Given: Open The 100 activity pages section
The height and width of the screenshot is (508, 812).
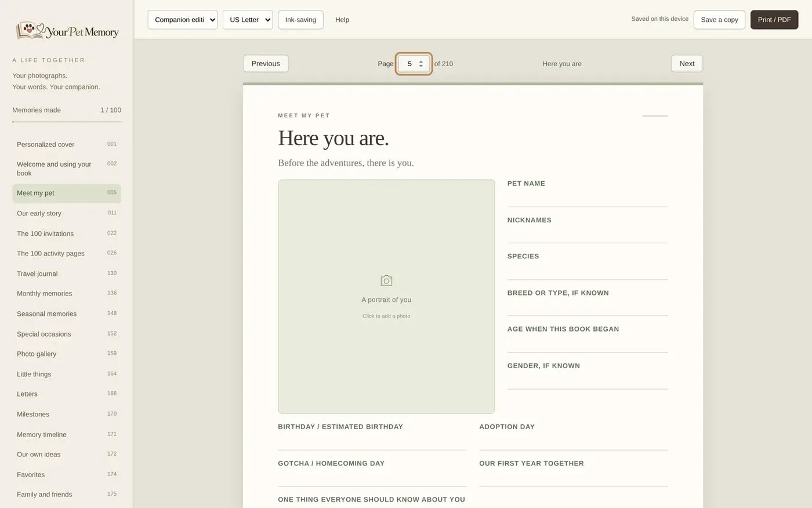Looking at the screenshot, I should [x=67, y=253].
